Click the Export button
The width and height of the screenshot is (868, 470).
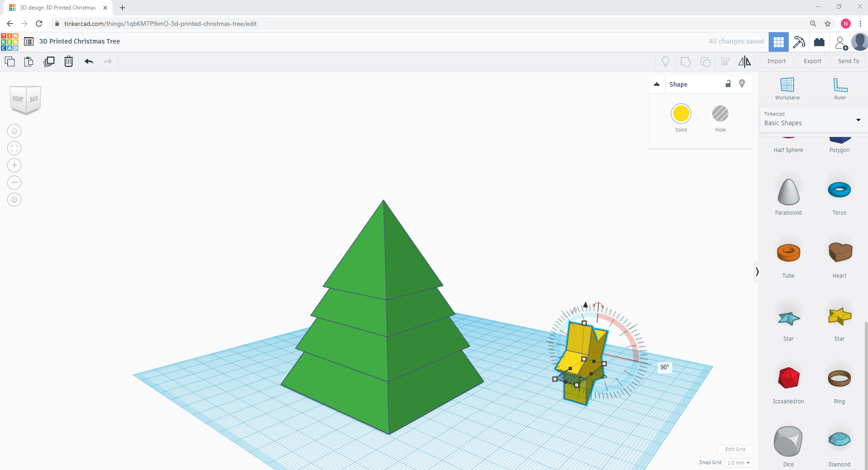pyautogui.click(x=812, y=61)
